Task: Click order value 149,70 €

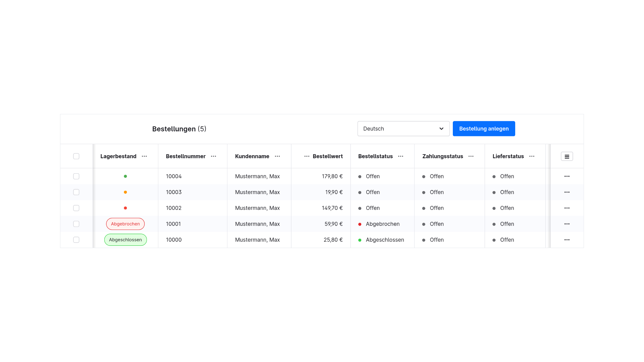Action: [332, 208]
